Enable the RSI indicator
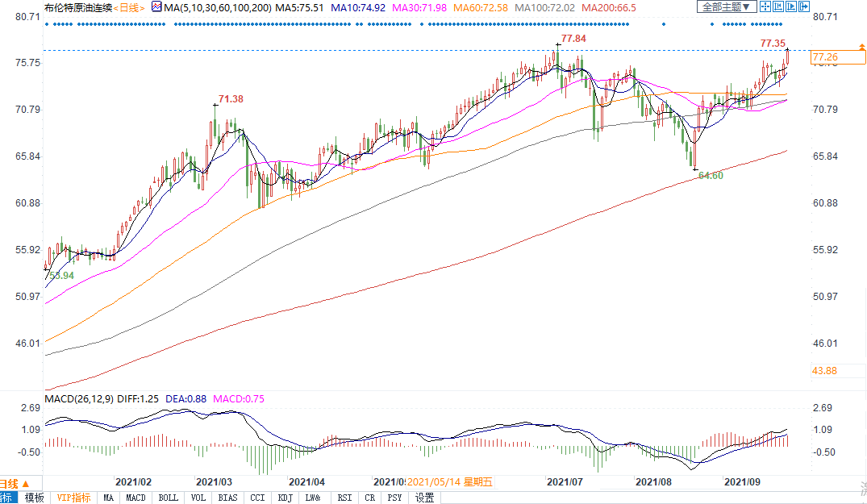Viewport: 867px width, 504px height. coord(344,498)
